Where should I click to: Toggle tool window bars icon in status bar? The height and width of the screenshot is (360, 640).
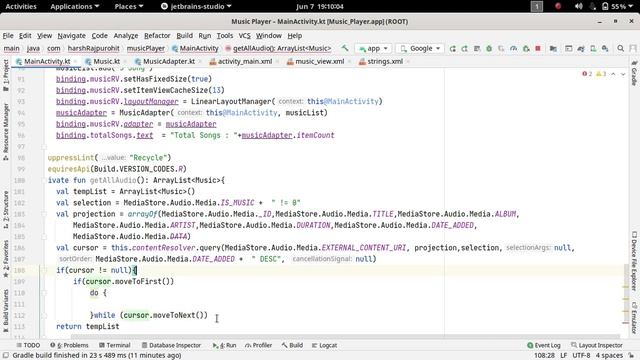click(x=6, y=356)
